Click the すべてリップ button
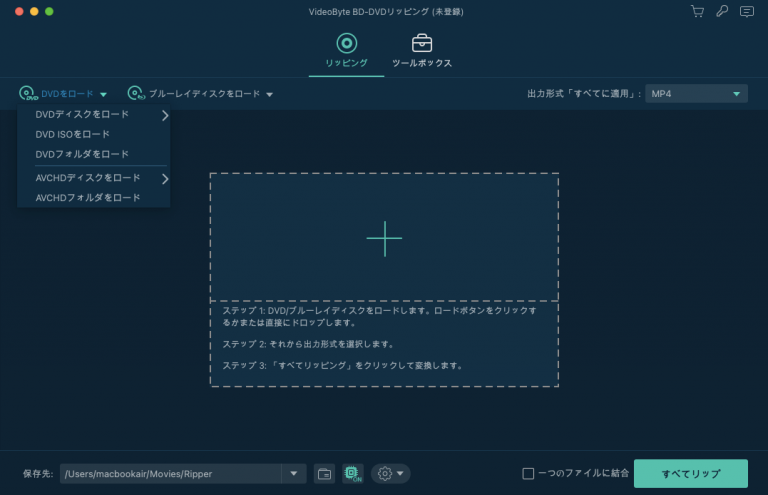The width and height of the screenshot is (768, 495). coord(690,473)
